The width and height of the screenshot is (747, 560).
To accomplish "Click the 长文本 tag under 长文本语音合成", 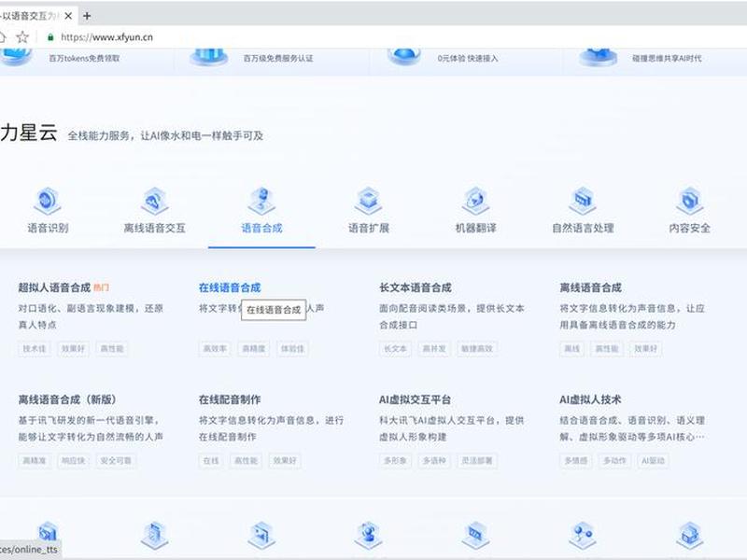I will tap(395, 348).
